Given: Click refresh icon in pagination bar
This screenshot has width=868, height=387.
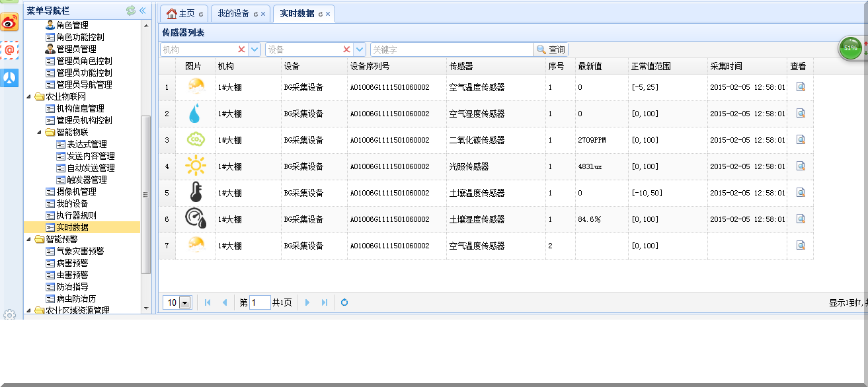Looking at the screenshot, I should pyautogui.click(x=344, y=302).
